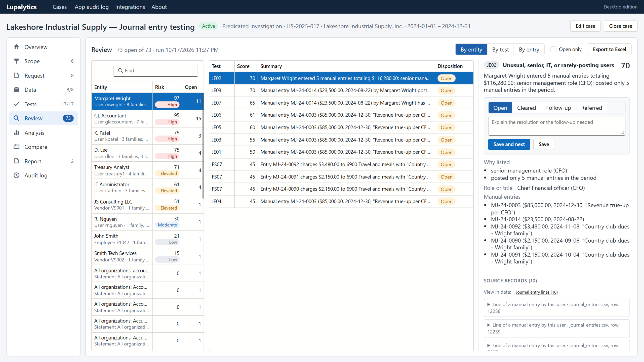644x362 pixels.
Task: Click the Tests checkmark icon
Action: point(17,104)
